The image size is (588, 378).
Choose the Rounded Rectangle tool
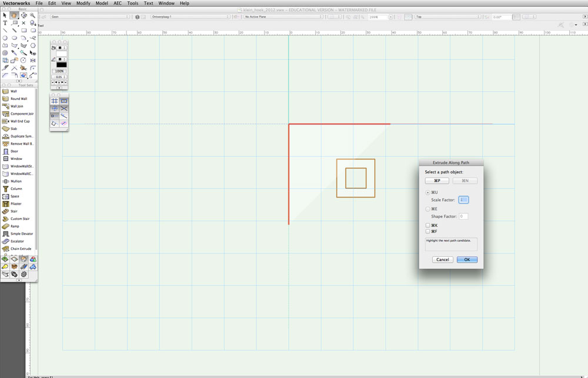pyautogui.click(x=33, y=31)
